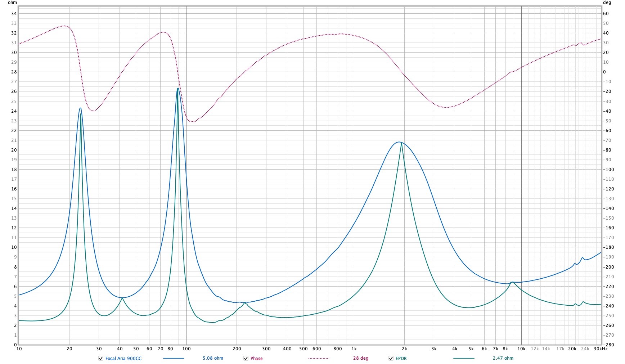The image size is (625, 364).
Task: Toggle the EPDR trace checkbox
Action: [x=391, y=358]
